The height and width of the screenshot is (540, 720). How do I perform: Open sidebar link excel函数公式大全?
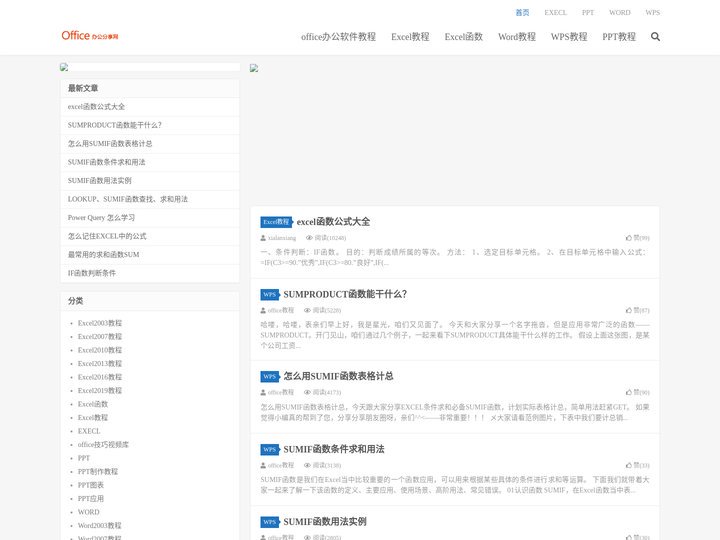(x=96, y=107)
